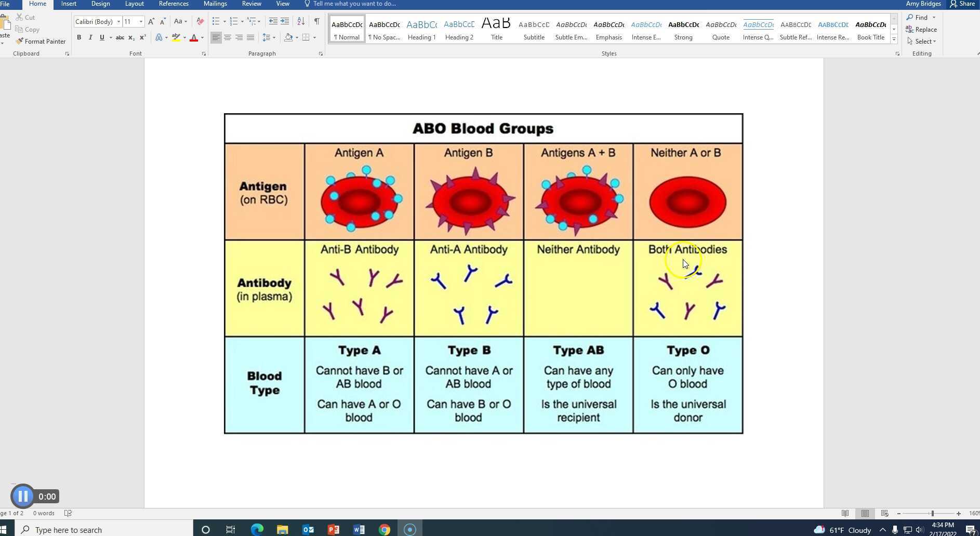This screenshot has width=980, height=536.
Task: Toggle italic formatting
Action: (x=90, y=37)
